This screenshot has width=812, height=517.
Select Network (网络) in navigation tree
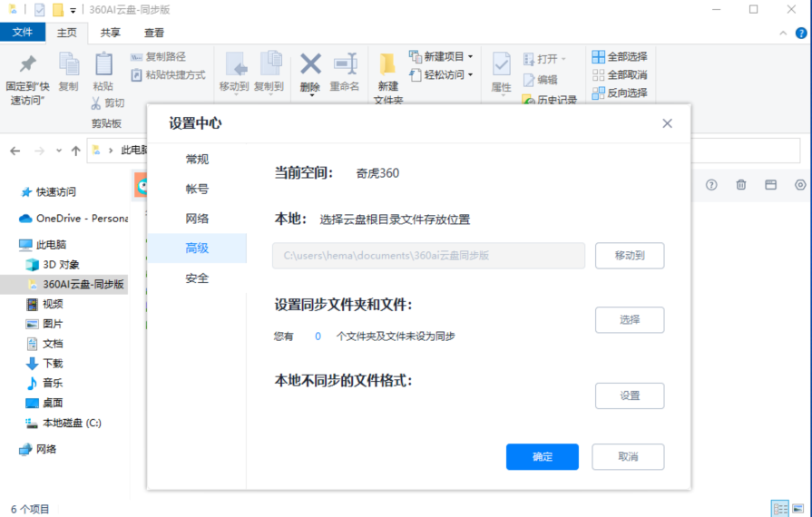(x=37, y=449)
